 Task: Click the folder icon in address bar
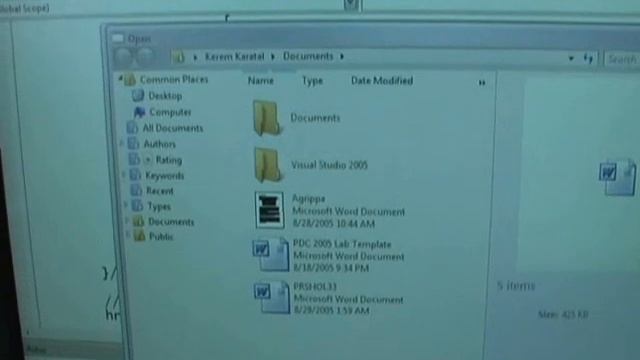point(178,57)
